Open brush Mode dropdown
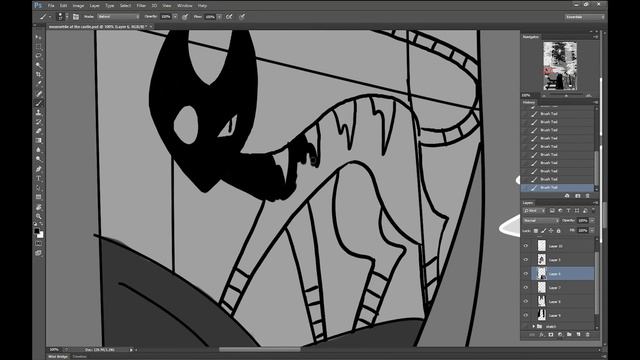This screenshot has width=640, height=360. pos(118,17)
